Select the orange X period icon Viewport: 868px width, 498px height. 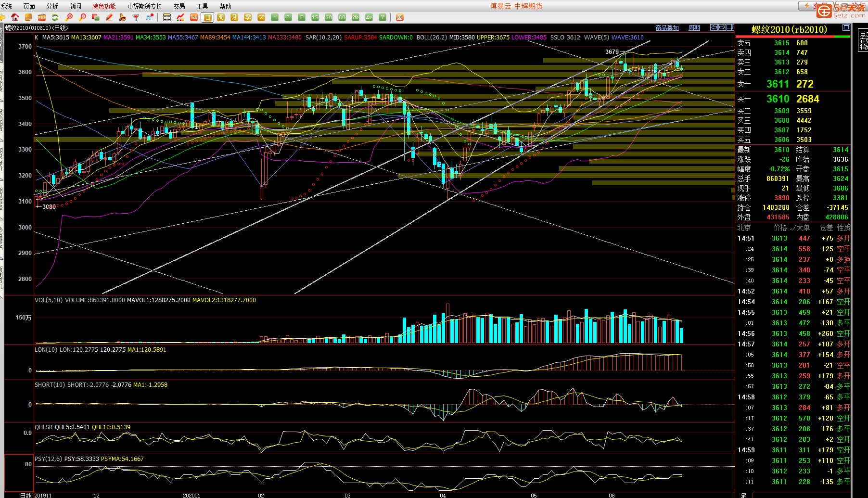coord(261,17)
